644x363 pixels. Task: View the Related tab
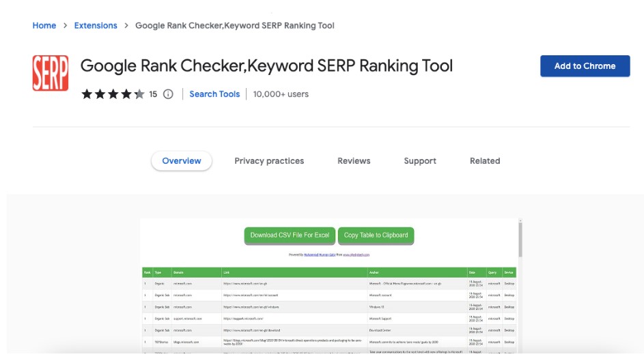tap(485, 161)
